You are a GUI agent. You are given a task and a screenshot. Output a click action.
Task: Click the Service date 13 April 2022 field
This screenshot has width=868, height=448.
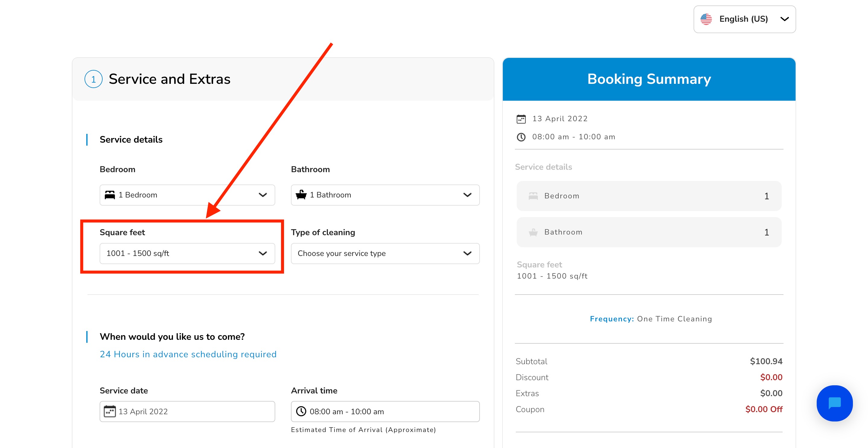pos(187,411)
